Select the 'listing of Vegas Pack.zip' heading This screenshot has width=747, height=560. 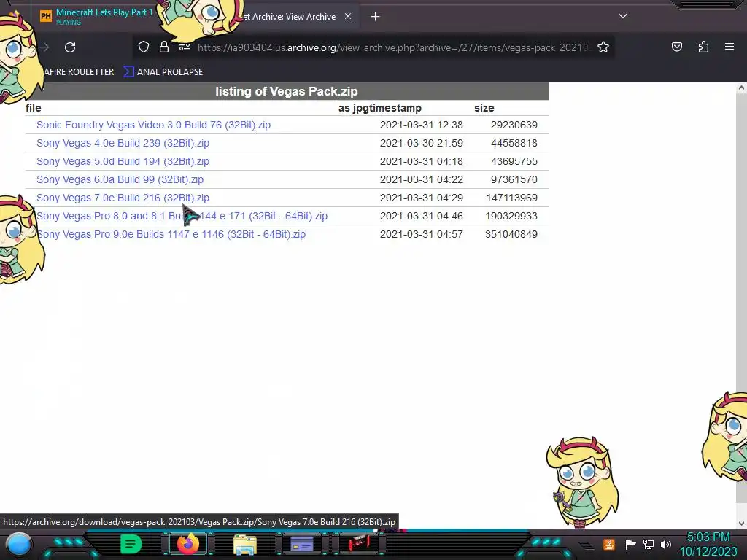[286, 91]
